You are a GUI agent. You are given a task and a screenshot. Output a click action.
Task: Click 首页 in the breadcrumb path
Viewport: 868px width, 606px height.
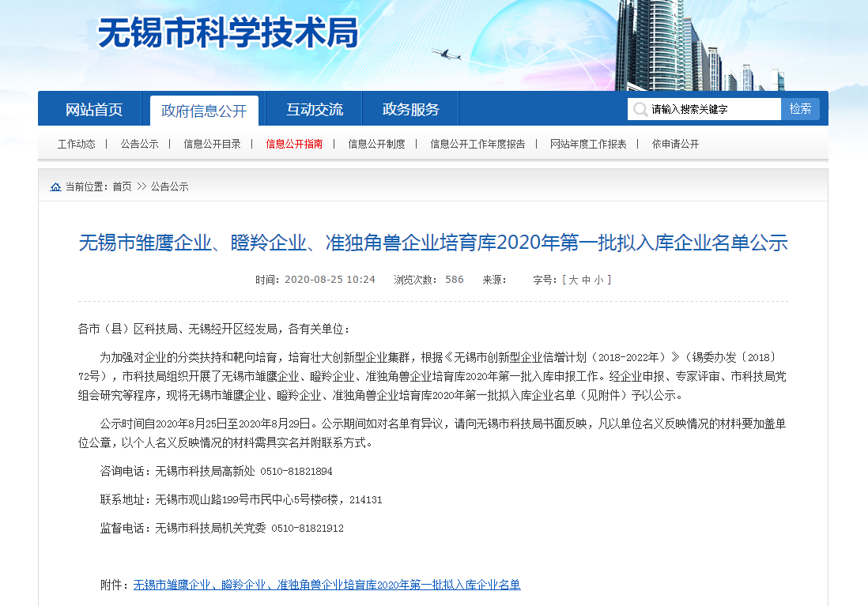pos(122,187)
